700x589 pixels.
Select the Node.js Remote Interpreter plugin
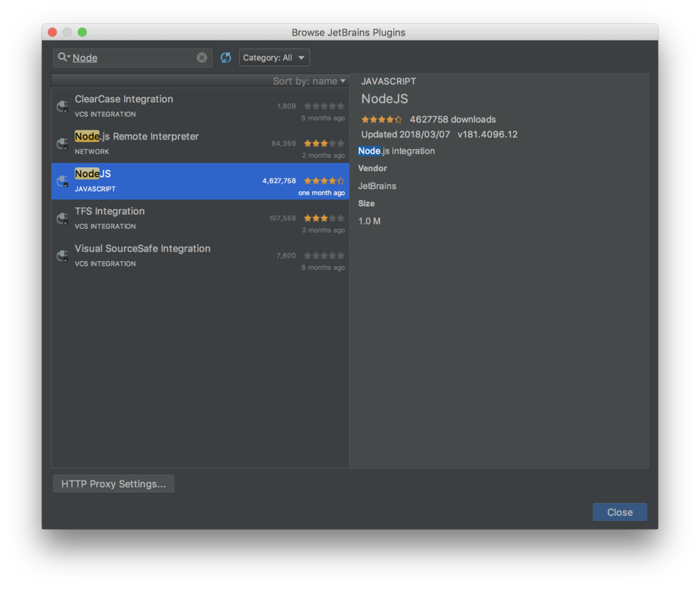(x=200, y=143)
